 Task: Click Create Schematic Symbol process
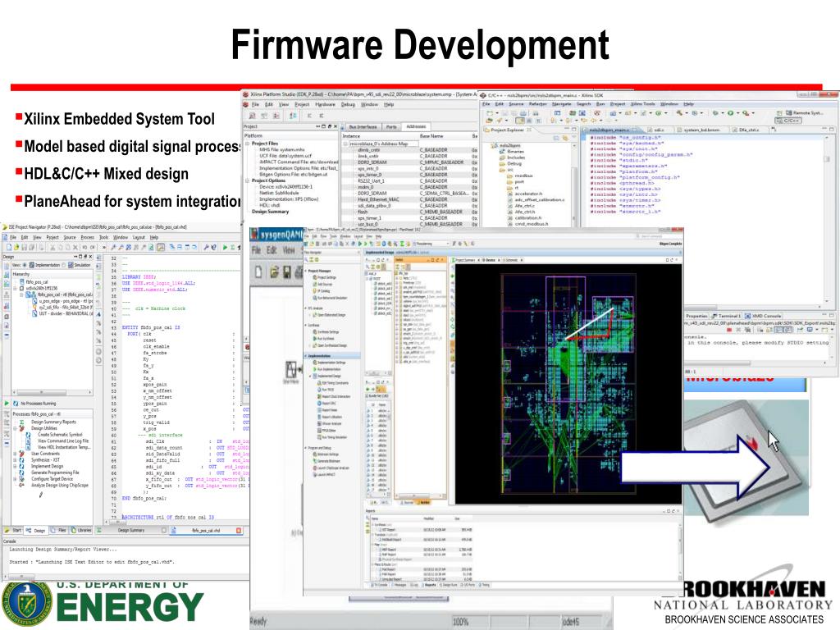coord(60,435)
